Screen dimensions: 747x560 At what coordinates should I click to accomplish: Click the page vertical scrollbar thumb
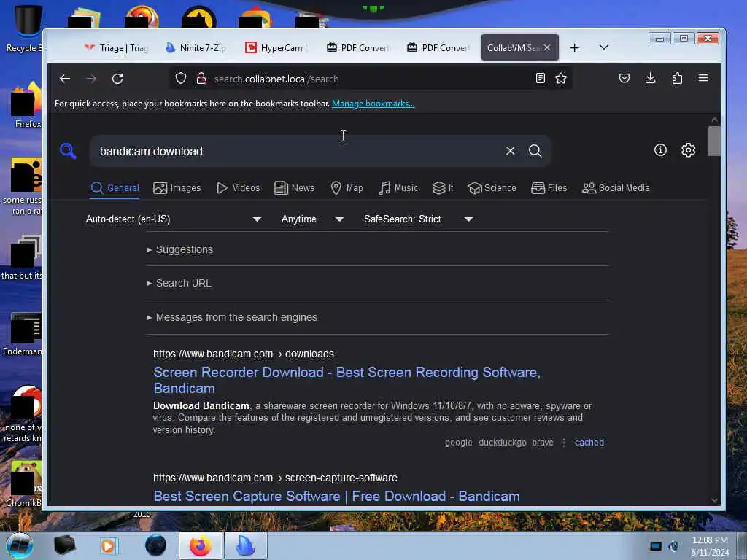click(x=714, y=141)
